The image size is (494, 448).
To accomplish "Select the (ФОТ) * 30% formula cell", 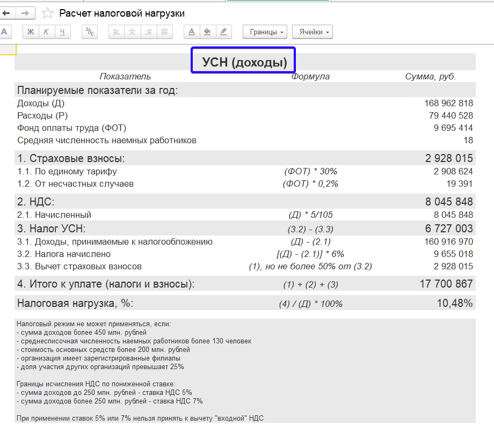I will (x=311, y=171).
